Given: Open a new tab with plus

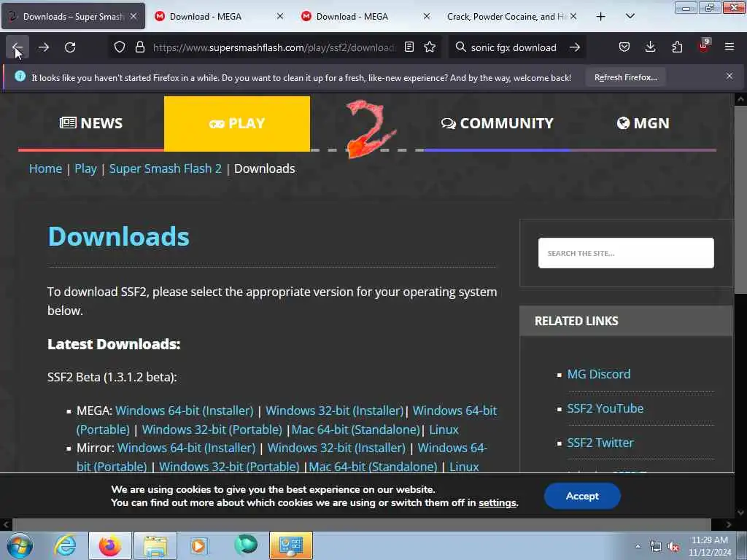Looking at the screenshot, I should (601, 17).
